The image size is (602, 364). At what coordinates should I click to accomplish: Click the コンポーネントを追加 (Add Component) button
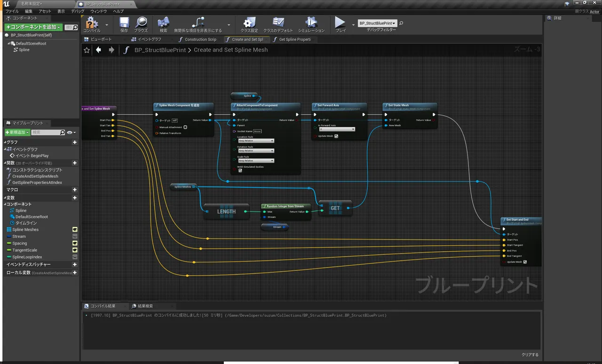pyautogui.click(x=33, y=27)
